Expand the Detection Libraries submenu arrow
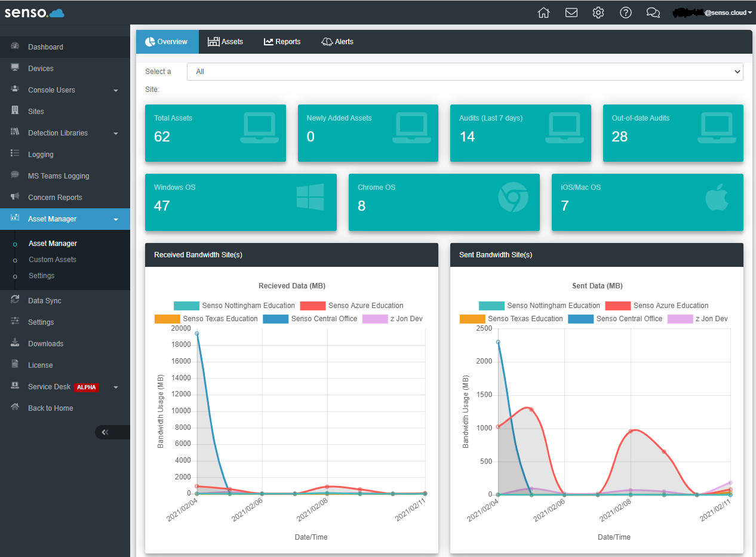 click(x=116, y=134)
